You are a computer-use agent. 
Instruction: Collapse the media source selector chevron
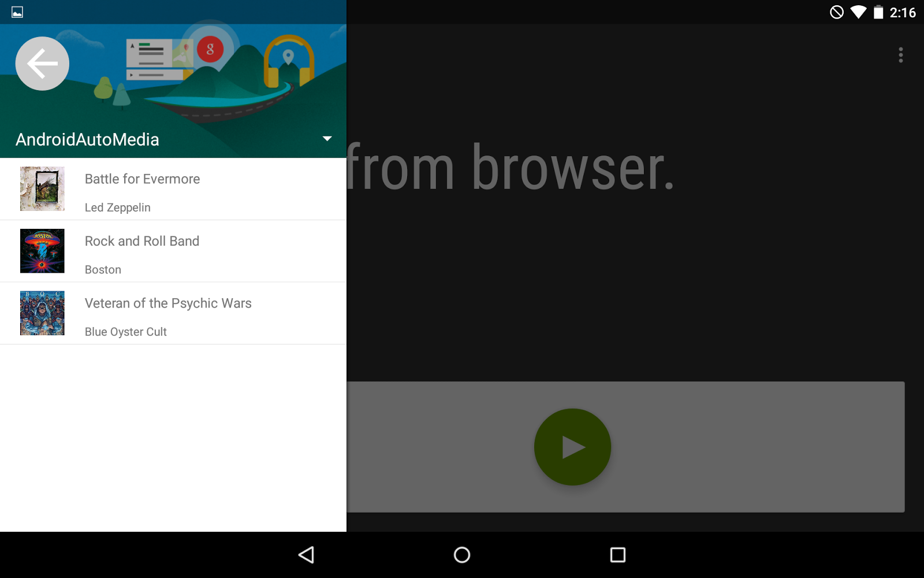(x=327, y=139)
